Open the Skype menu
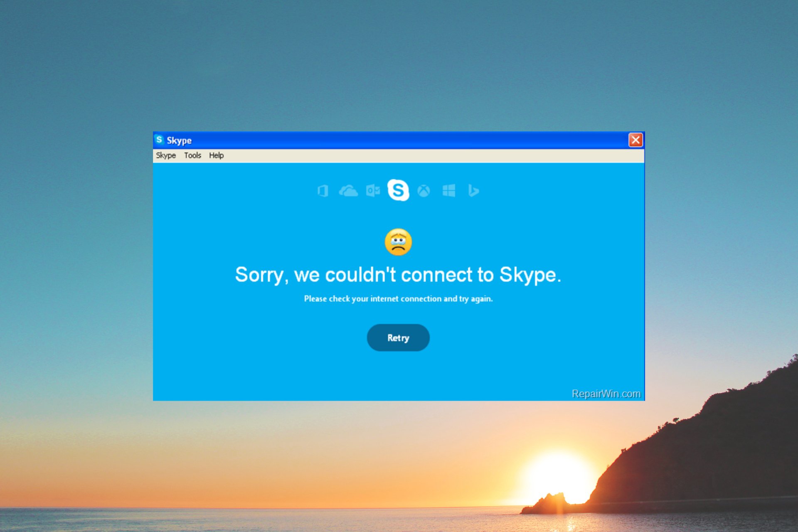This screenshot has width=798, height=532. coord(165,155)
